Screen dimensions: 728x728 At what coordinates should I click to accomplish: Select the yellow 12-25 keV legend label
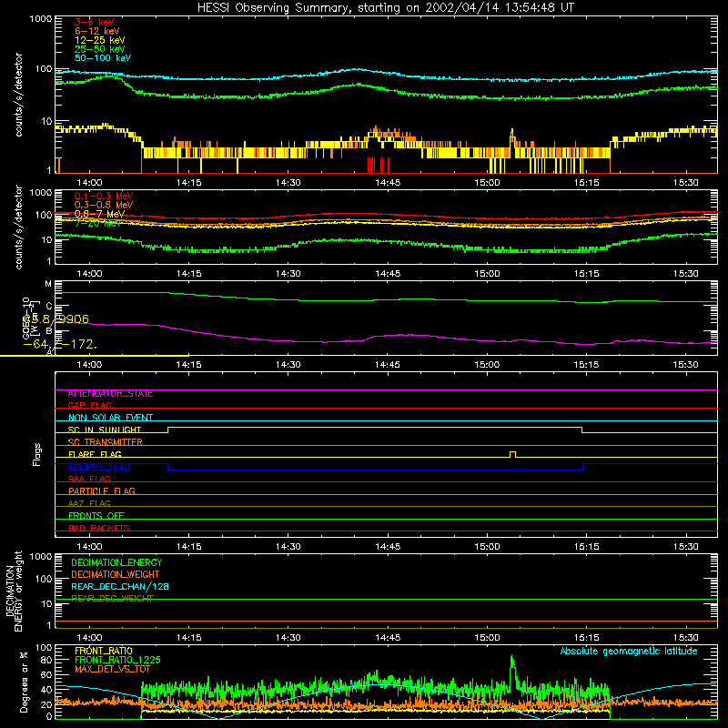tap(100, 40)
